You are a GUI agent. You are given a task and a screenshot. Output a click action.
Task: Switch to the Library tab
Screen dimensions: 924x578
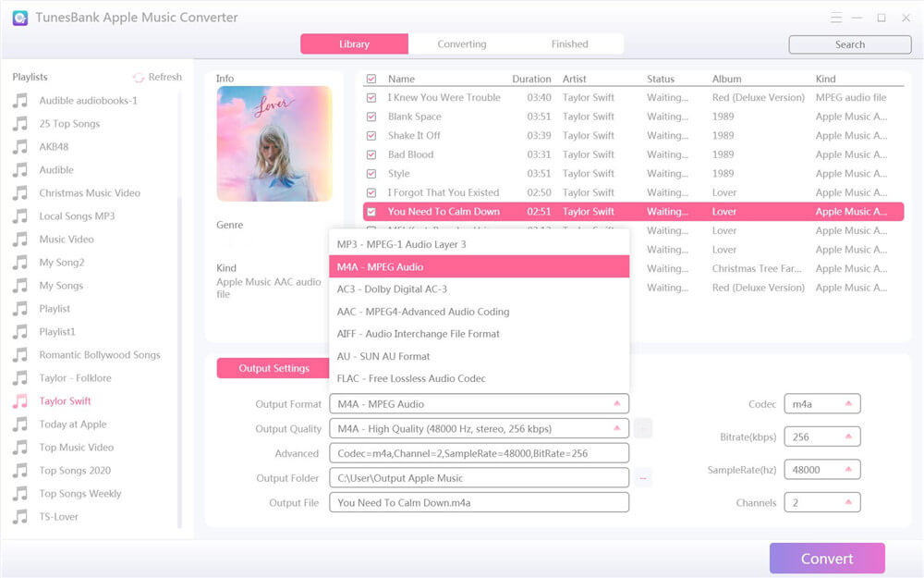pos(354,44)
